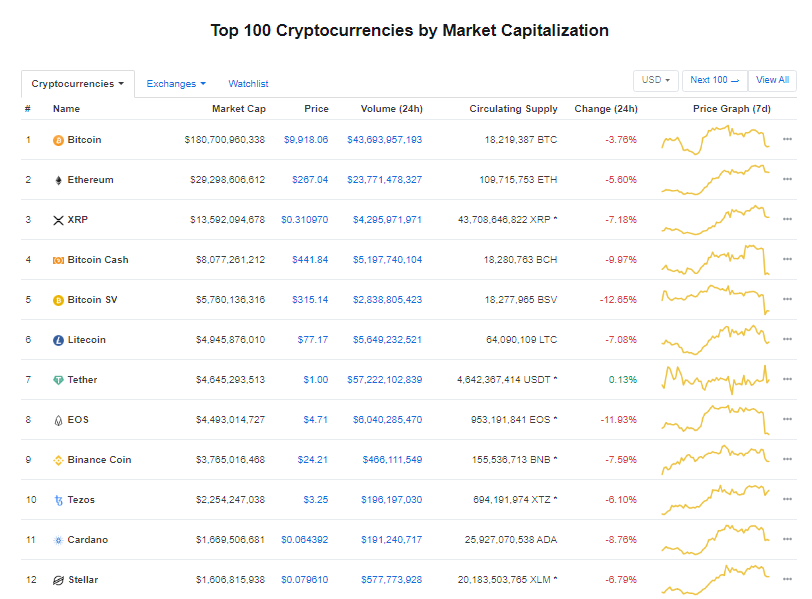Click the Cardano logo icon
This screenshot has height=599, width=812.
[59, 540]
